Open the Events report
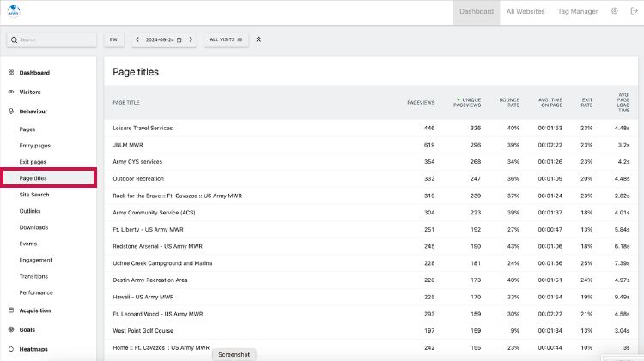Screen dimensions: 644x361 click(x=28, y=244)
